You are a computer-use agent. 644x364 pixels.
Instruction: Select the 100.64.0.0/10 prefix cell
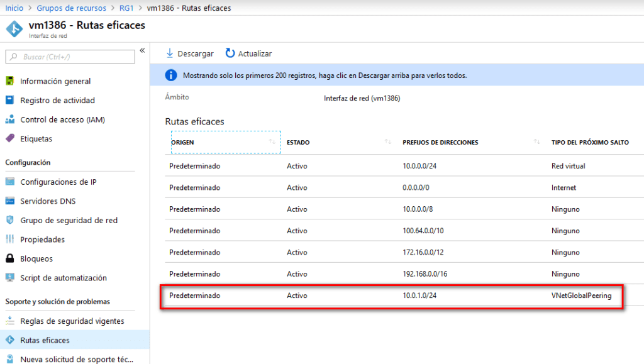[x=423, y=230]
